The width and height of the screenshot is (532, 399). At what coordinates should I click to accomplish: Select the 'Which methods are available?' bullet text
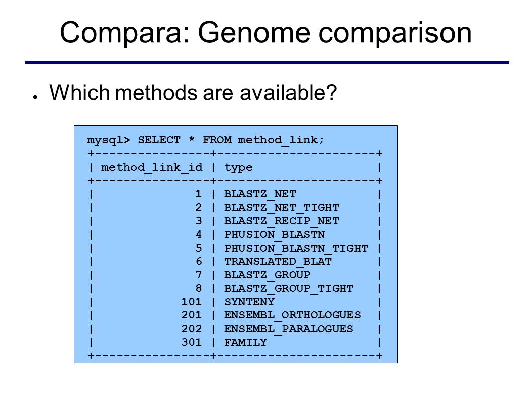pos(193,93)
